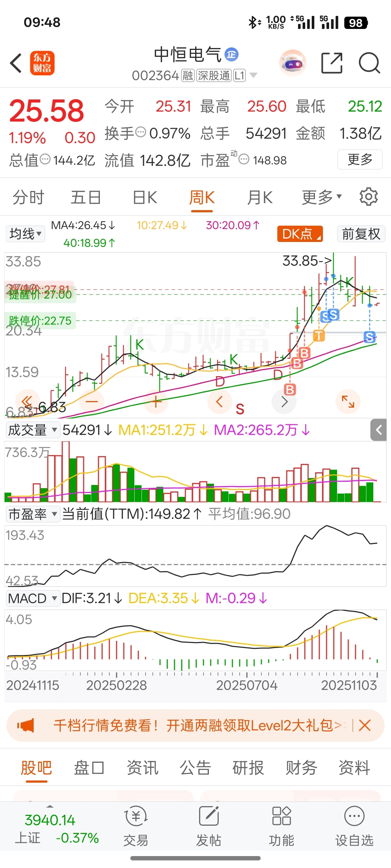Switch to the 盘口 tab
The width and height of the screenshot is (391, 868).
pos(89,767)
